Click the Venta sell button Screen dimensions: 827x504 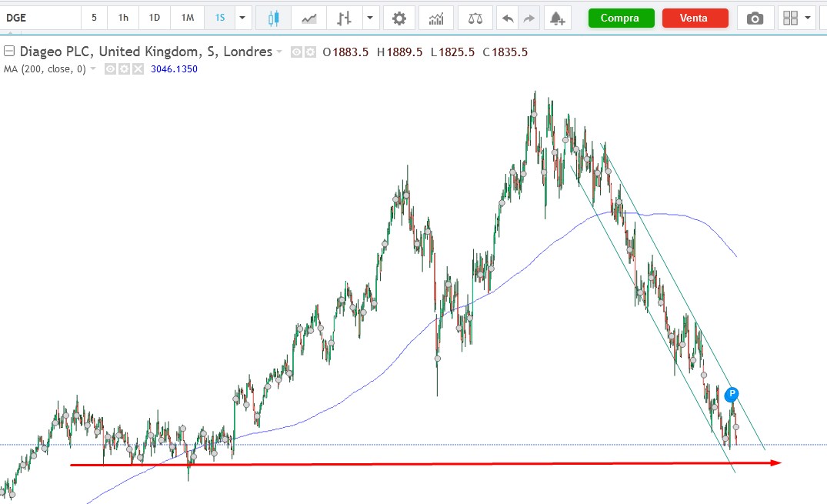tap(695, 18)
